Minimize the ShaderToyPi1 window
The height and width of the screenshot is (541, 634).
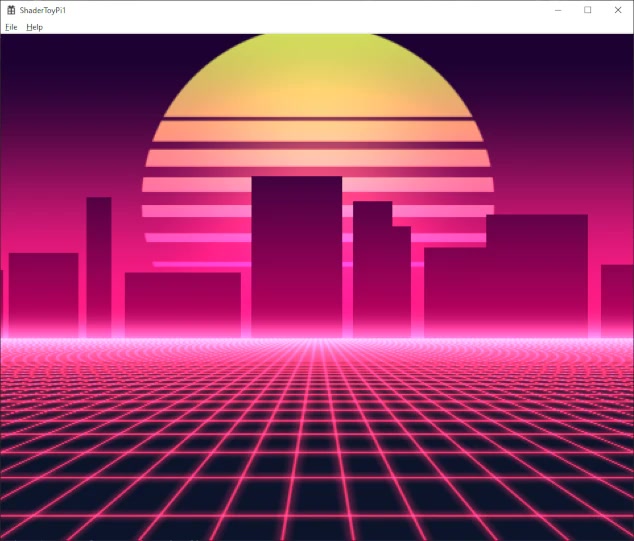[x=558, y=10]
